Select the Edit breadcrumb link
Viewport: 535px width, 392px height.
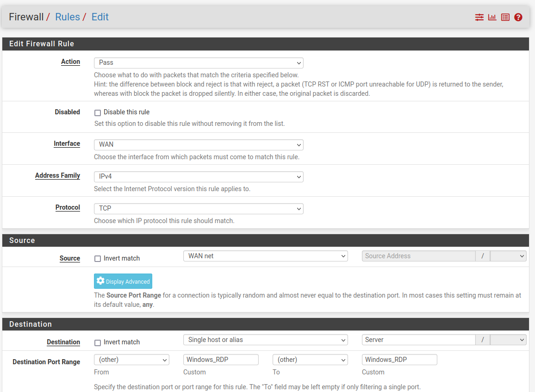(x=100, y=17)
